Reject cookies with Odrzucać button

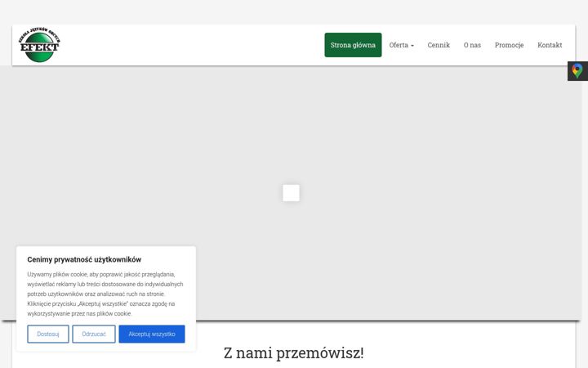(x=94, y=334)
